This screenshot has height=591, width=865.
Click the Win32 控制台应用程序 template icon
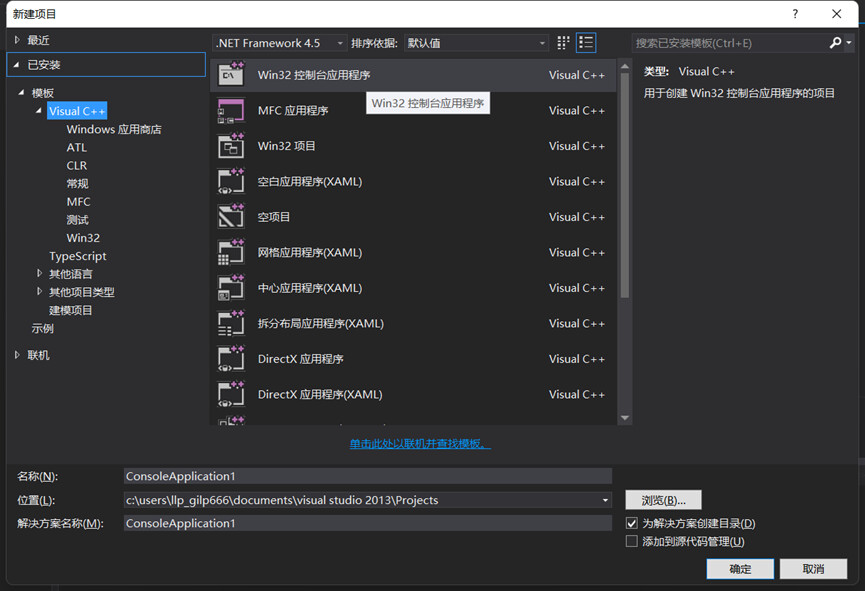coord(231,74)
